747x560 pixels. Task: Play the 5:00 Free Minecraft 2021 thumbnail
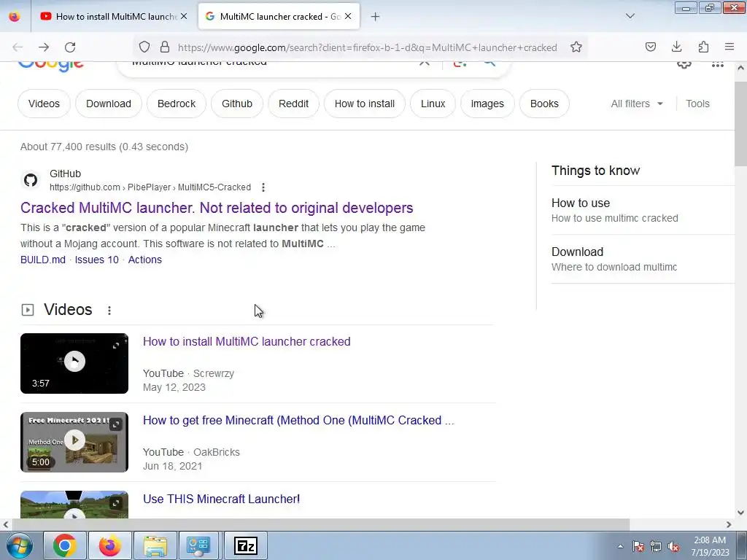click(x=74, y=442)
